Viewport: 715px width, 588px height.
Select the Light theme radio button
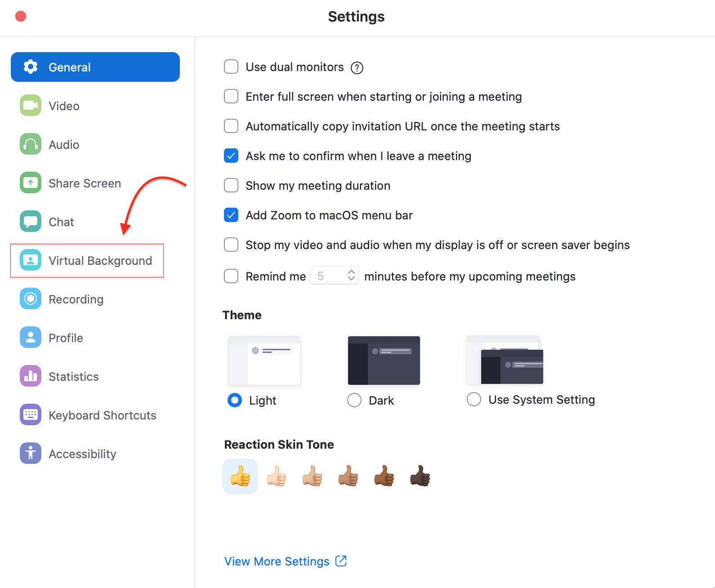pos(235,400)
